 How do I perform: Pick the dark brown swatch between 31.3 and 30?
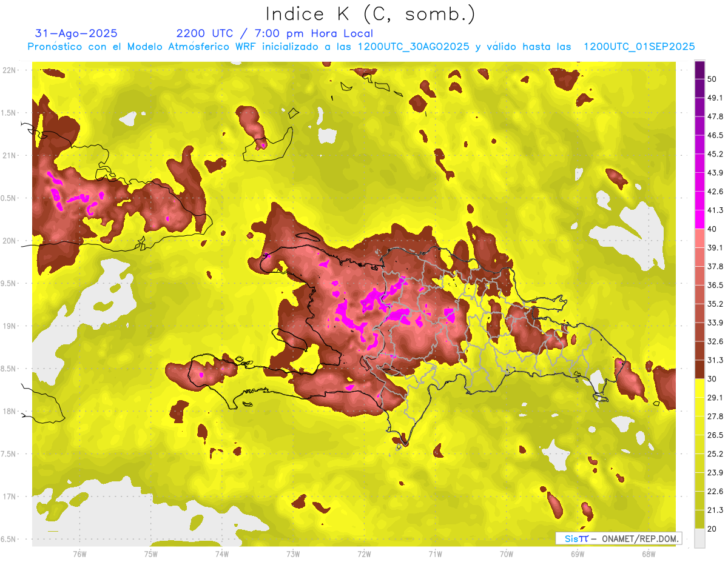point(699,370)
